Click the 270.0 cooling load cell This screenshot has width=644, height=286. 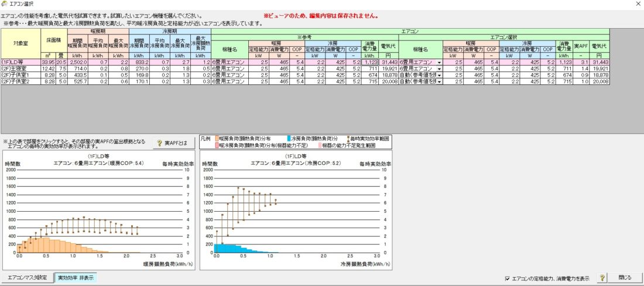(139, 68)
